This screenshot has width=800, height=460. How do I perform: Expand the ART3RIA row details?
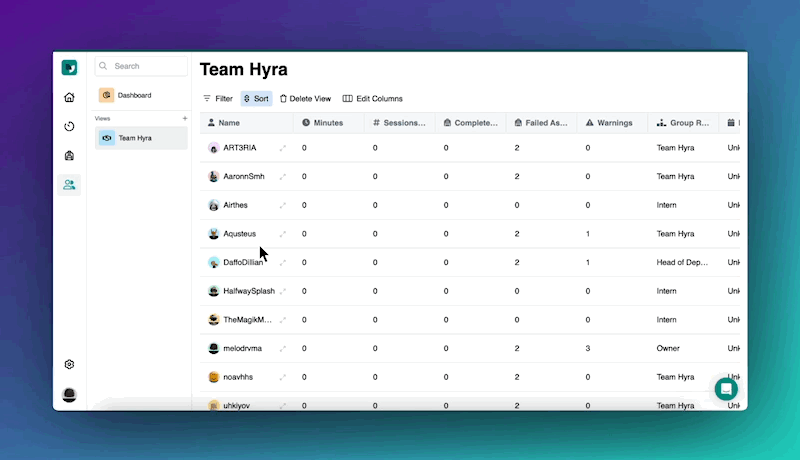[x=283, y=148]
